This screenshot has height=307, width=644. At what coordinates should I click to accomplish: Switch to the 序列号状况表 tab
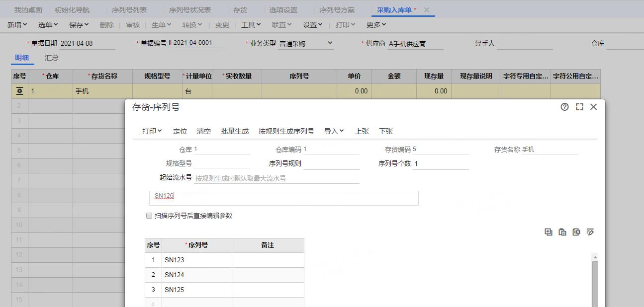[190, 10]
